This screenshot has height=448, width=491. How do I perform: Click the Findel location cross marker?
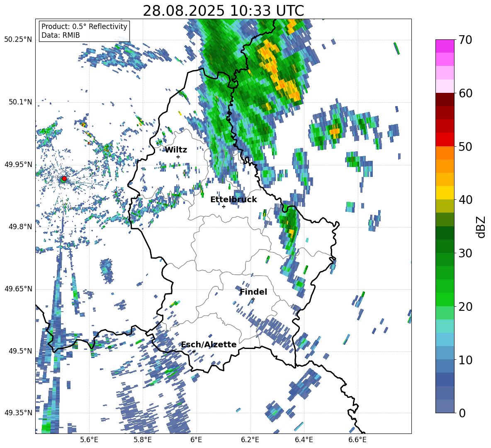click(253, 299)
